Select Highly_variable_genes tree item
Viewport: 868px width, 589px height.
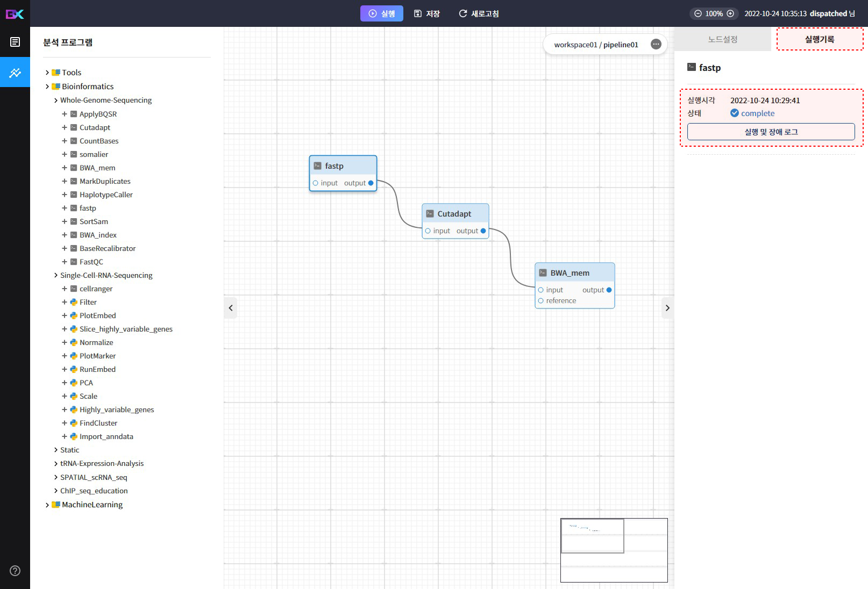[117, 410]
